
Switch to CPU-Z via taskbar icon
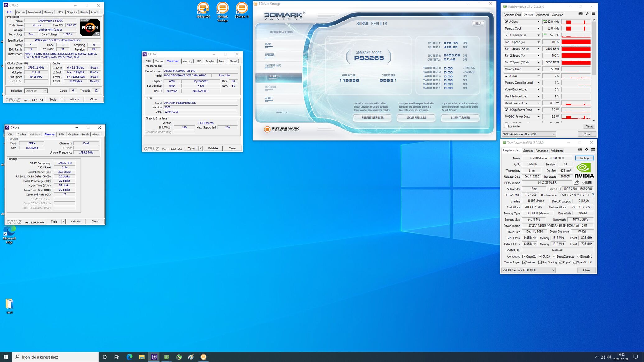click(154, 357)
